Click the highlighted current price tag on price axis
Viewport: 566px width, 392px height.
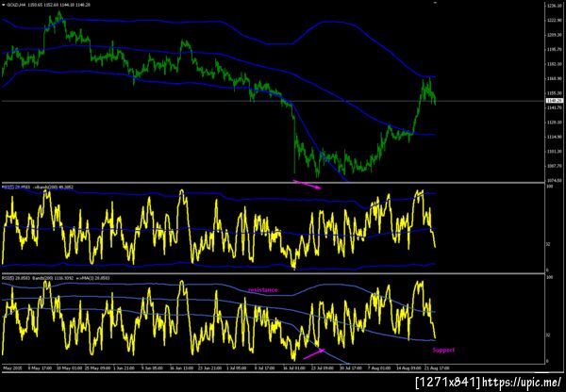(x=555, y=101)
